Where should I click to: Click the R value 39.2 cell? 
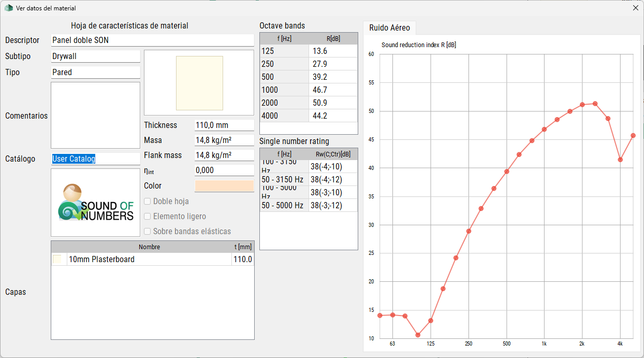click(333, 77)
